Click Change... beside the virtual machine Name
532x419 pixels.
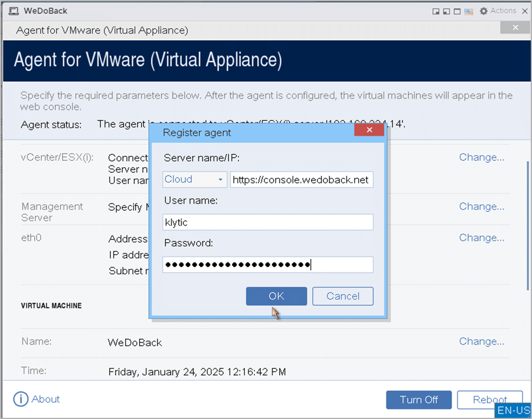click(x=482, y=341)
